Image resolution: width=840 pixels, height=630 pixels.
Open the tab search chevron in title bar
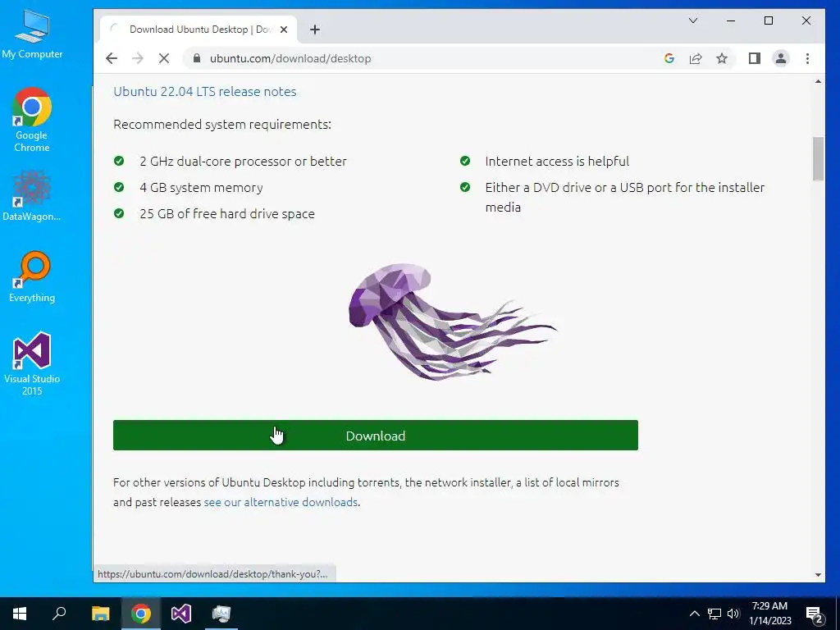(x=692, y=21)
